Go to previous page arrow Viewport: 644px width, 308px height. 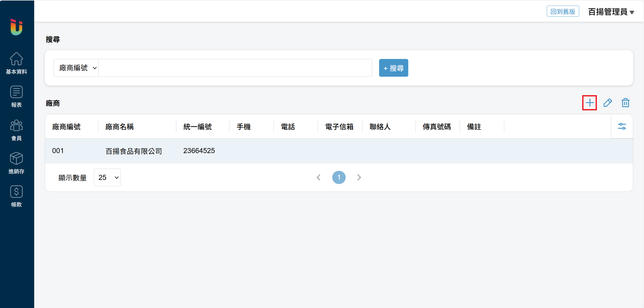point(319,177)
